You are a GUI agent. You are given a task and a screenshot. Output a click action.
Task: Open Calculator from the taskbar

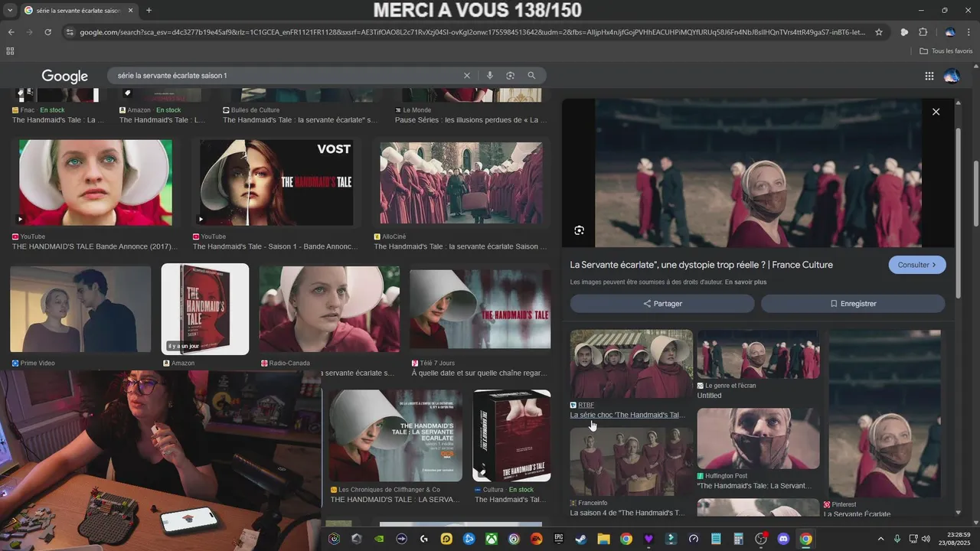pos(738,539)
